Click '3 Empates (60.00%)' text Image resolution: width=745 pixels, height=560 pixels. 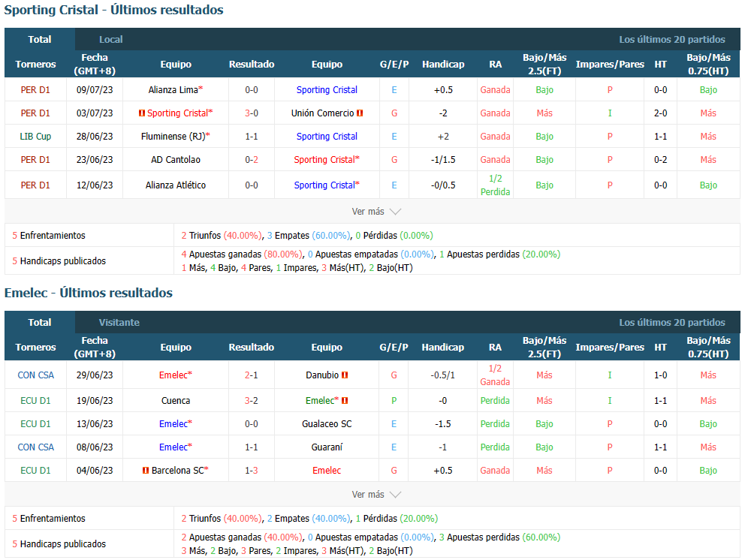pos(309,236)
